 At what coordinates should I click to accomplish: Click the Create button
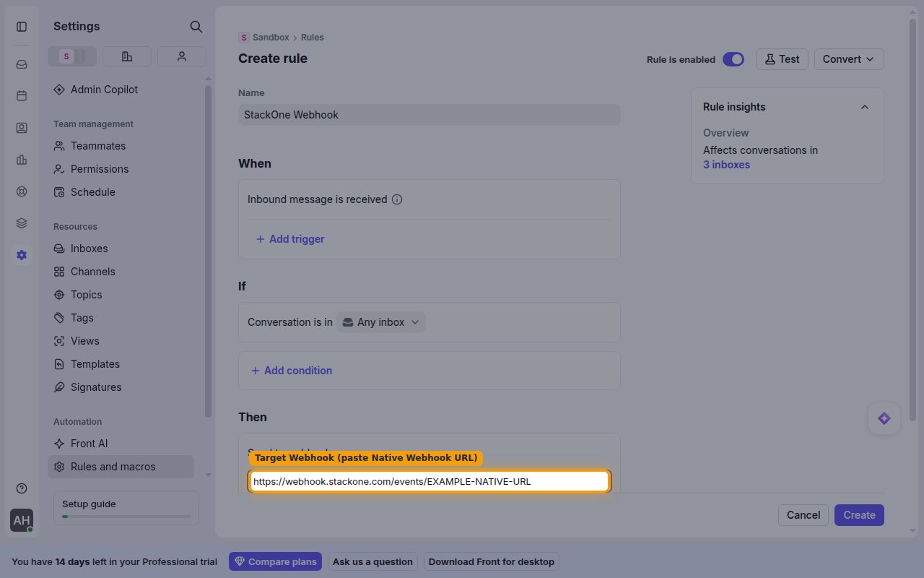click(x=859, y=515)
